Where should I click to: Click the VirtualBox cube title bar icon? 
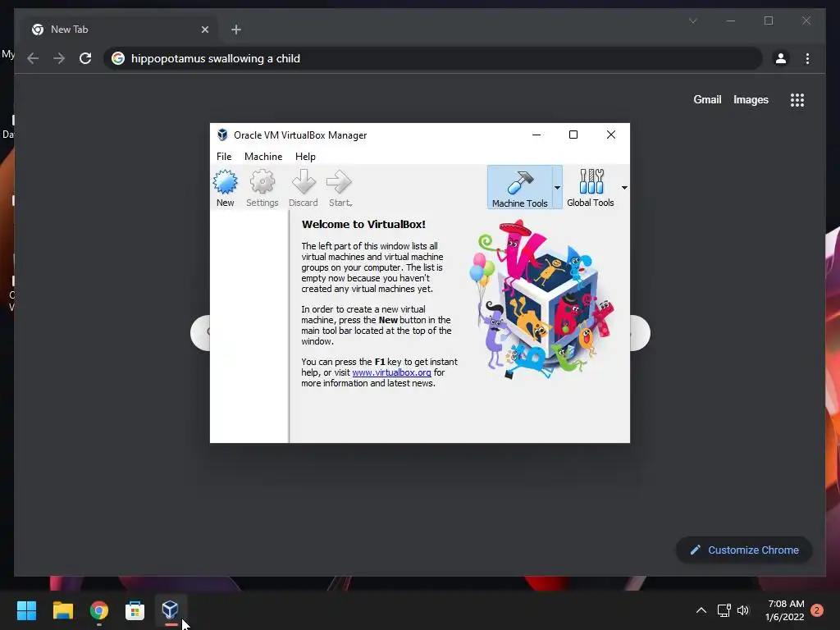click(222, 135)
